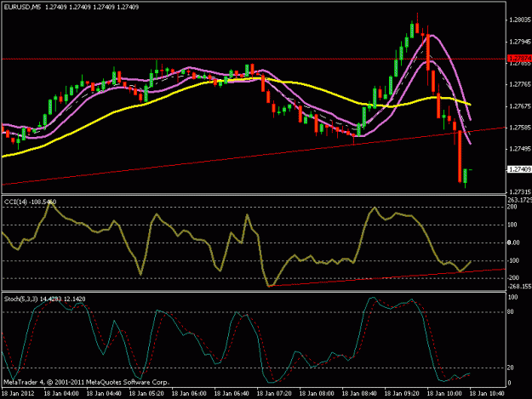Click the red 1.27874 price level tag

pyautogui.click(x=519, y=59)
